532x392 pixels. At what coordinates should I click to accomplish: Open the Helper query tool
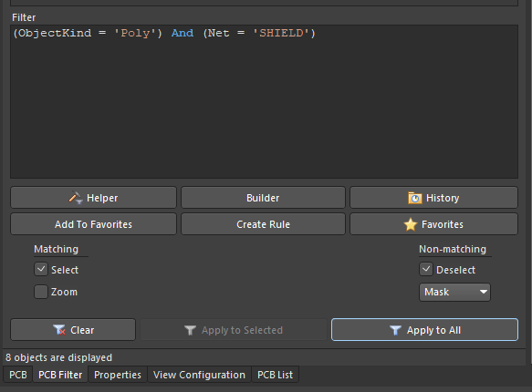[x=93, y=198]
